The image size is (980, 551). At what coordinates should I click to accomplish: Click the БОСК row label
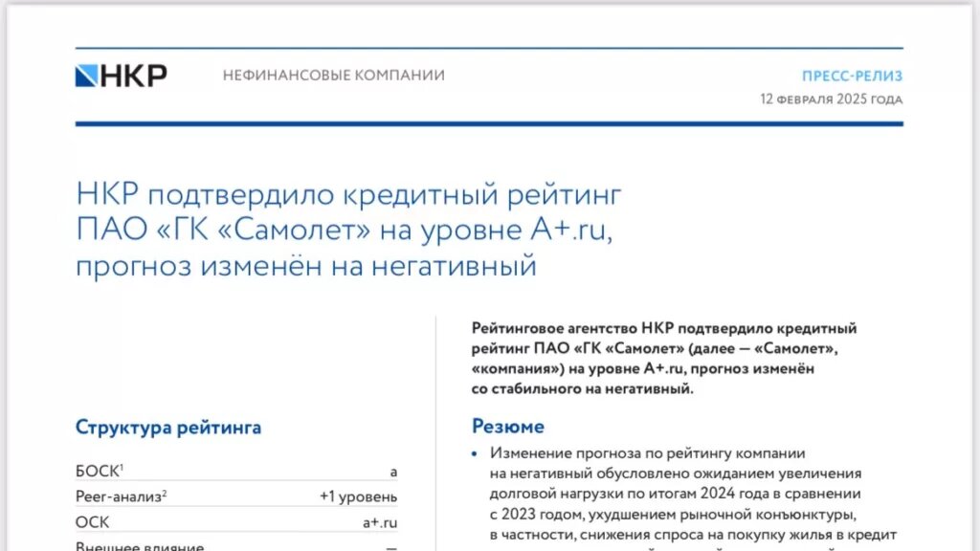point(100,471)
